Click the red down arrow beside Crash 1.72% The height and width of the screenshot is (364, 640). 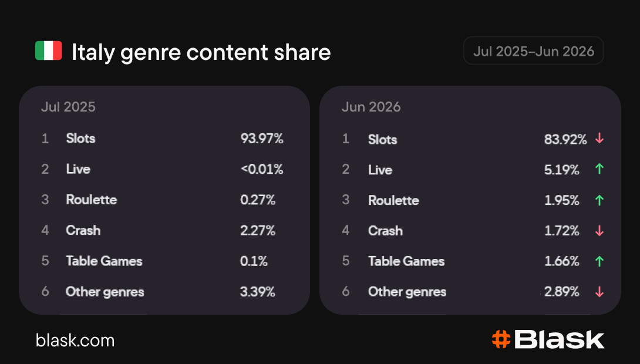click(x=599, y=231)
